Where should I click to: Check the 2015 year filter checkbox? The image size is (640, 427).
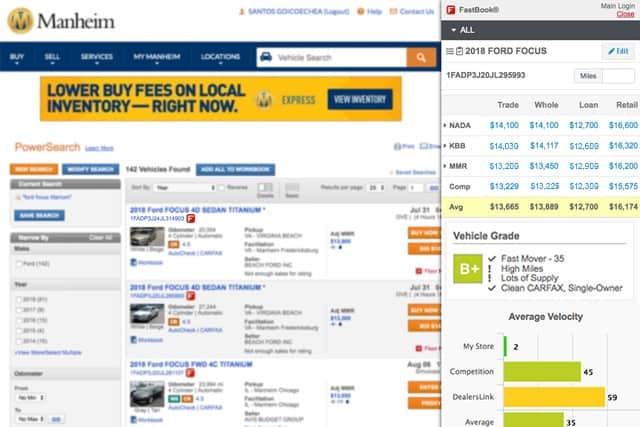[19, 331]
